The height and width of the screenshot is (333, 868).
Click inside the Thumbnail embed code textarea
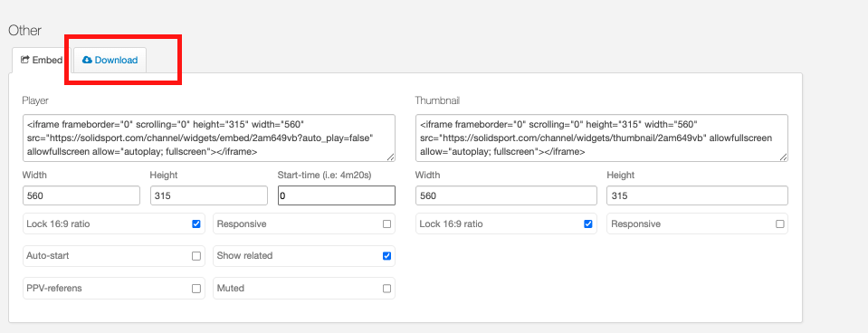(x=601, y=138)
